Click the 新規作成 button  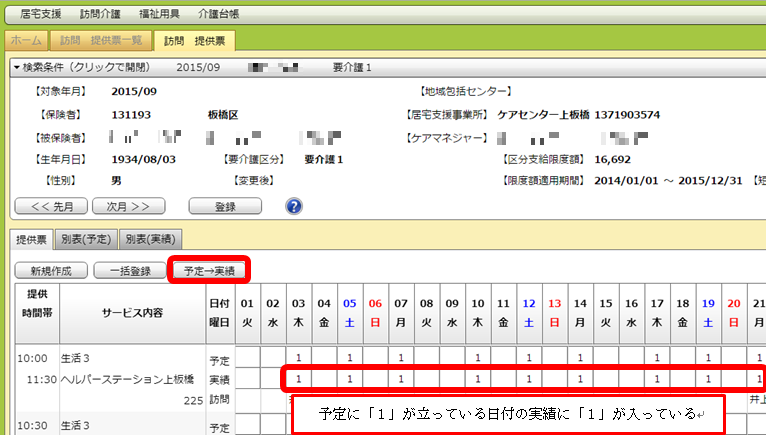point(49,270)
